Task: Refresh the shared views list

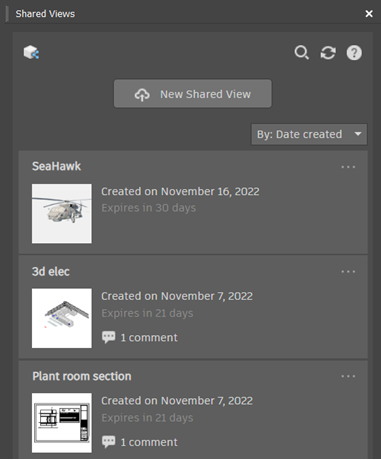Action: point(328,53)
